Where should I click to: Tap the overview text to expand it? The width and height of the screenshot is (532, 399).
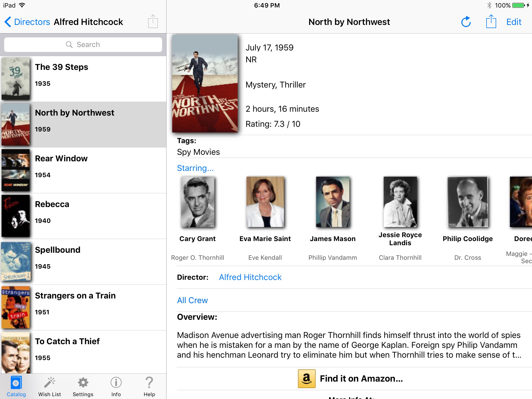(349, 345)
